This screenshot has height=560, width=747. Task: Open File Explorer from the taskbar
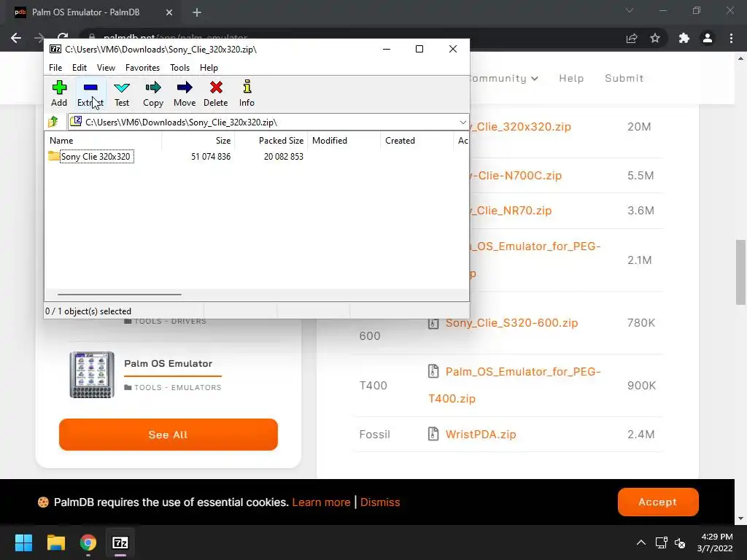click(55, 542)
